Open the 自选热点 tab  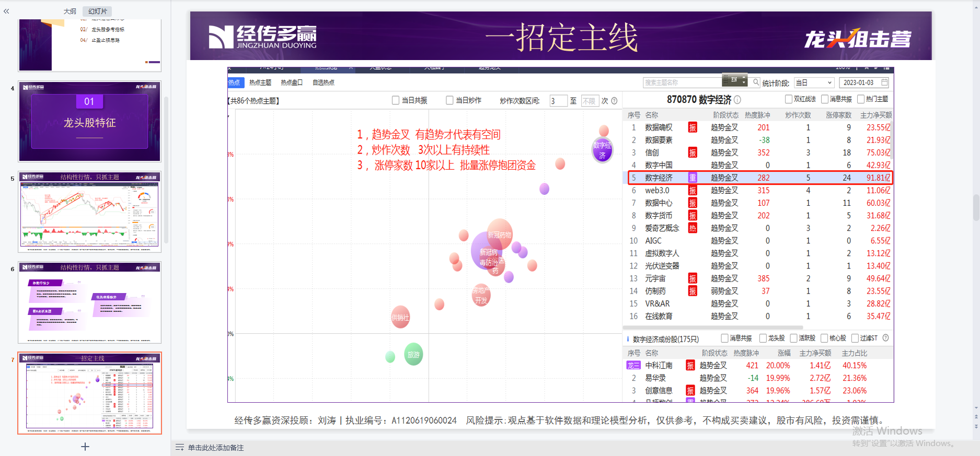(x=324, y=83)
